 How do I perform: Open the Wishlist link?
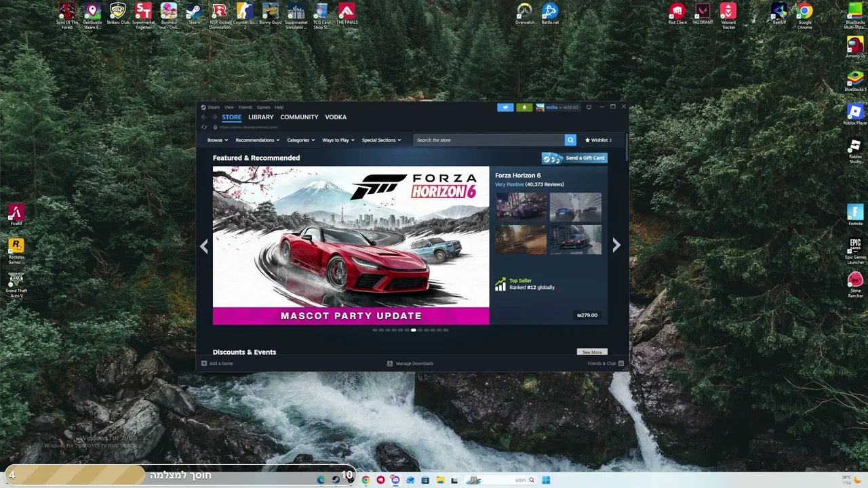coord(598,140)
